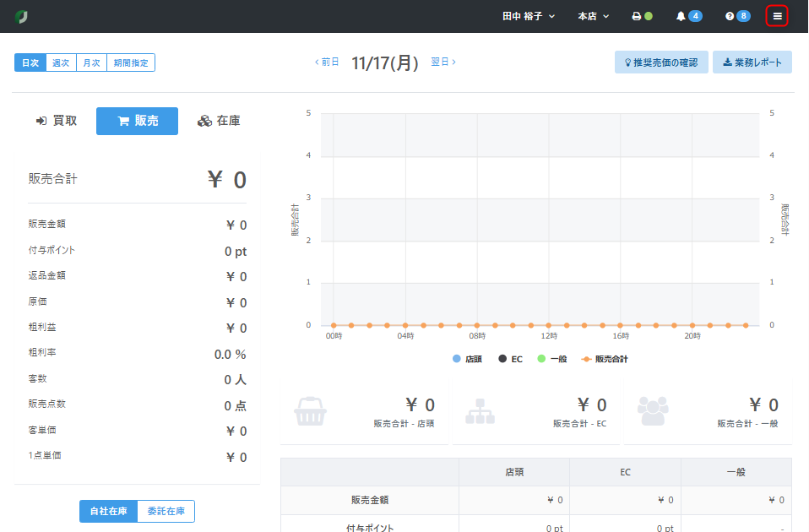Click the 11/17(月) date heading
The image size is (809, 532).
384,63
